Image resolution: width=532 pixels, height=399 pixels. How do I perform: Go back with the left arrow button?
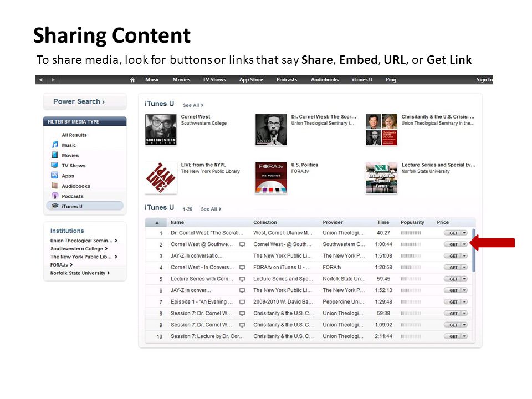(x=40, y=80)
